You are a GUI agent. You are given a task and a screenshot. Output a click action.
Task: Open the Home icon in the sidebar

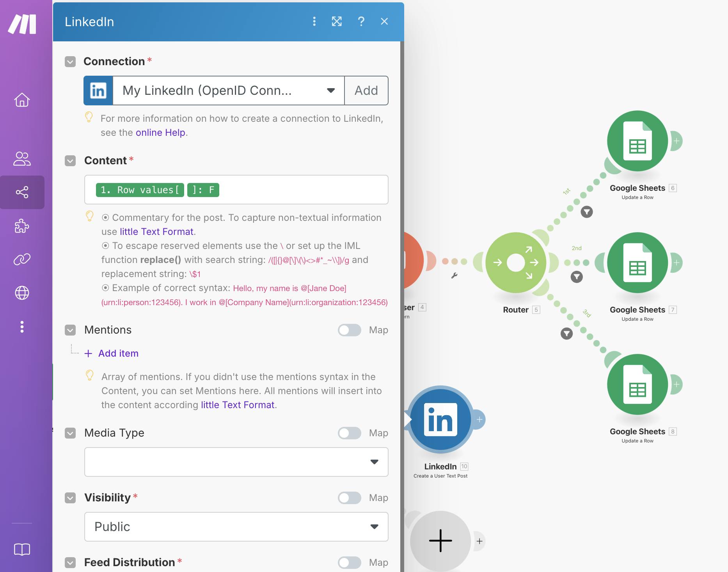[x=22, y=100]
